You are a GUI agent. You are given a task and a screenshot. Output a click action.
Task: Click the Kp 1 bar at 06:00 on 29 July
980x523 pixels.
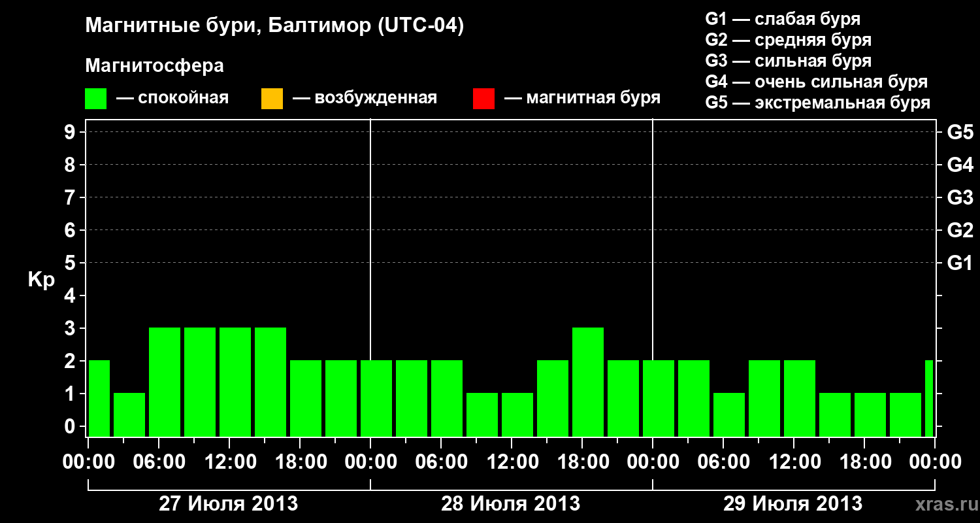(x=729, y=414)
